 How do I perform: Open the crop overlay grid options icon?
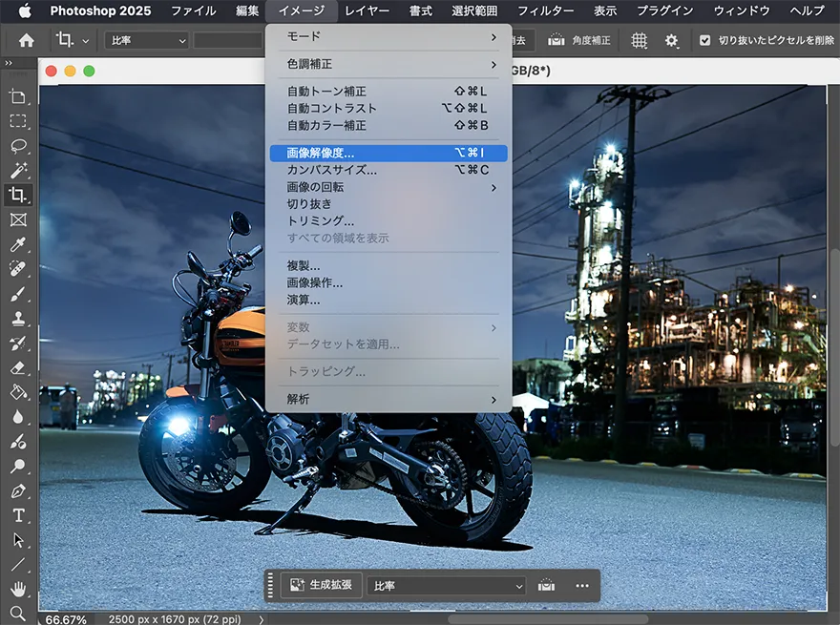(x=640, y=41)
